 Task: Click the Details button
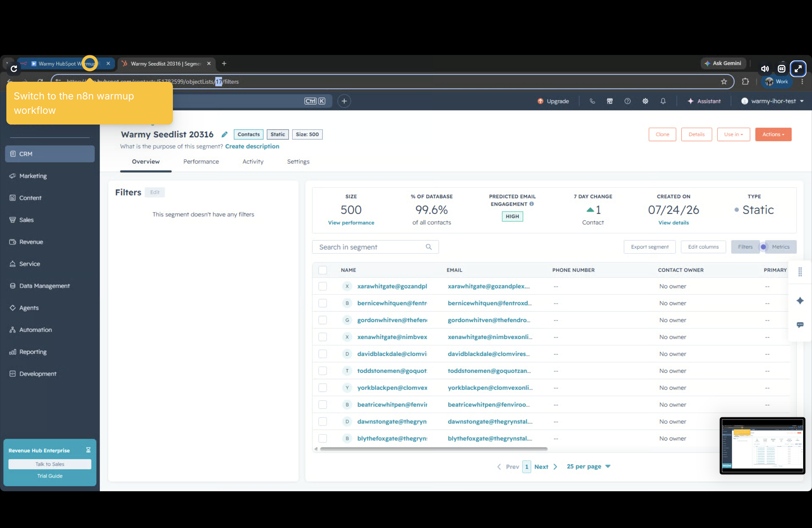[x=696, y=134]
